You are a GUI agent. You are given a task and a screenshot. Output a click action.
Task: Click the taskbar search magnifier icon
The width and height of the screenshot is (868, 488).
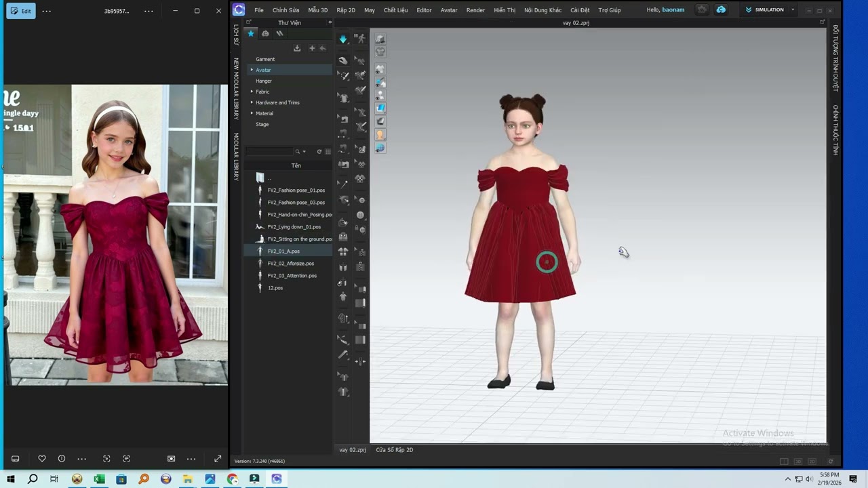(x=33, y=479)
